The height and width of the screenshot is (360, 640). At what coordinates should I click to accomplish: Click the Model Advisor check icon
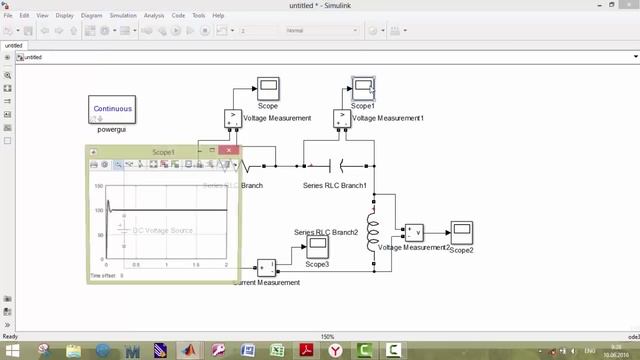click(373, 31)
